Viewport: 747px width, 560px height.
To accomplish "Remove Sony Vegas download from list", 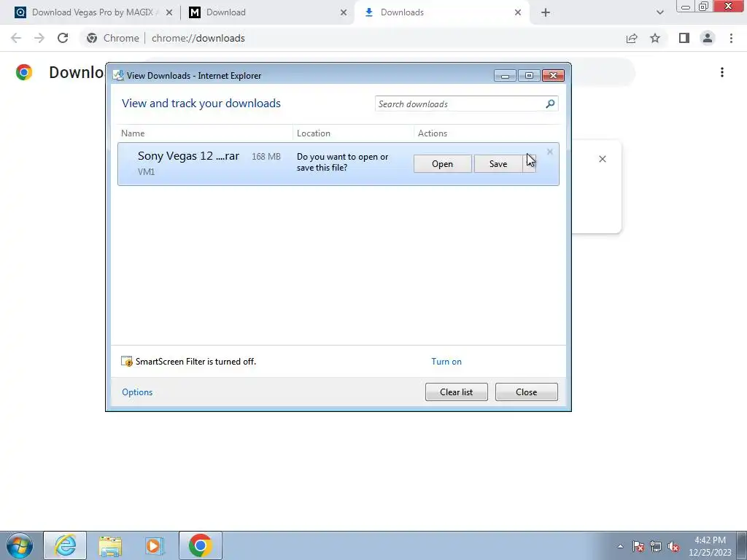I will coord(550,152).
